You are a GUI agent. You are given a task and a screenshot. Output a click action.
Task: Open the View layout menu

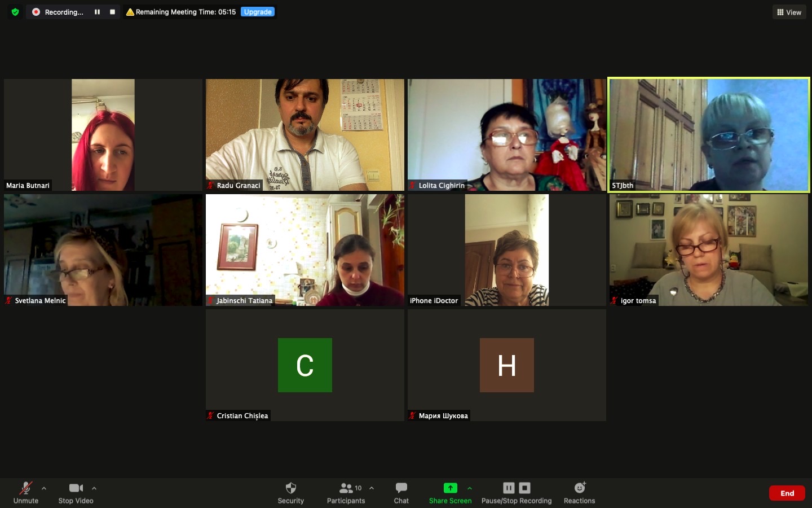click(x=789, y=12)
